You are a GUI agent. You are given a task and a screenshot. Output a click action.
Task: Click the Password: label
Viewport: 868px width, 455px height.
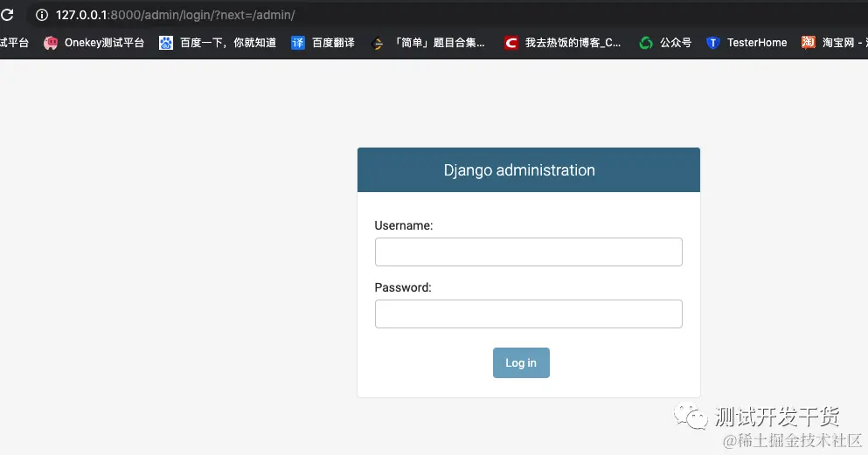402,287
